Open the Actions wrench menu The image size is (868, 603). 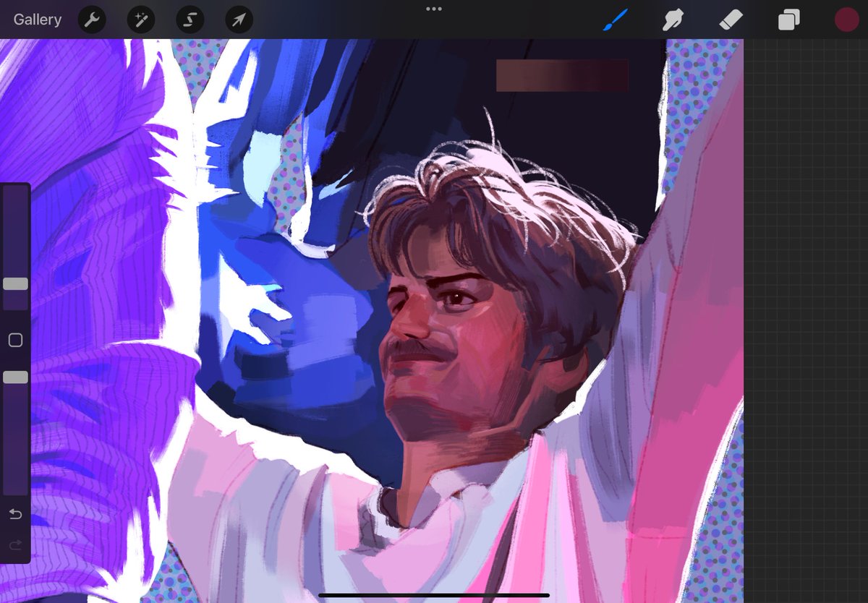tap(91, 20)
